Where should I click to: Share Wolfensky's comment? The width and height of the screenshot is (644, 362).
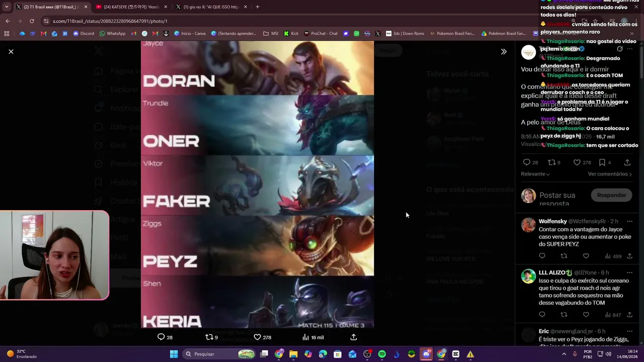coord(629,256)
